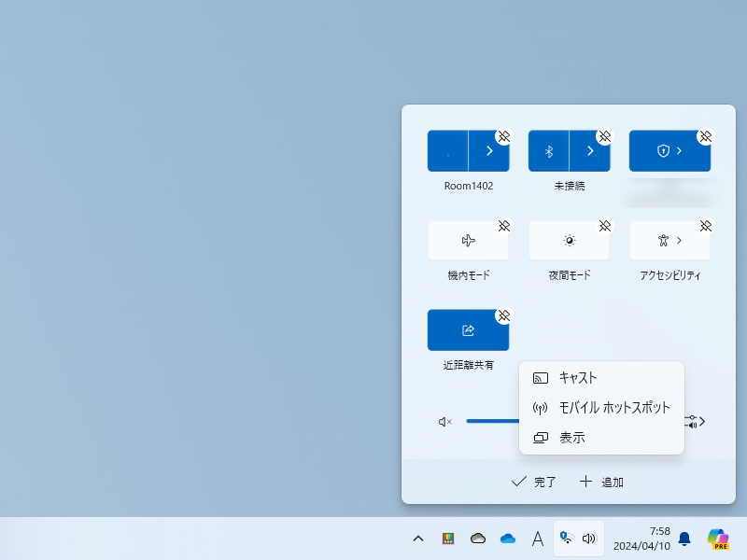Viewport: 747px width, 560px height.
Task: Enable 夜間モード
Action: [x=569, y=240]
